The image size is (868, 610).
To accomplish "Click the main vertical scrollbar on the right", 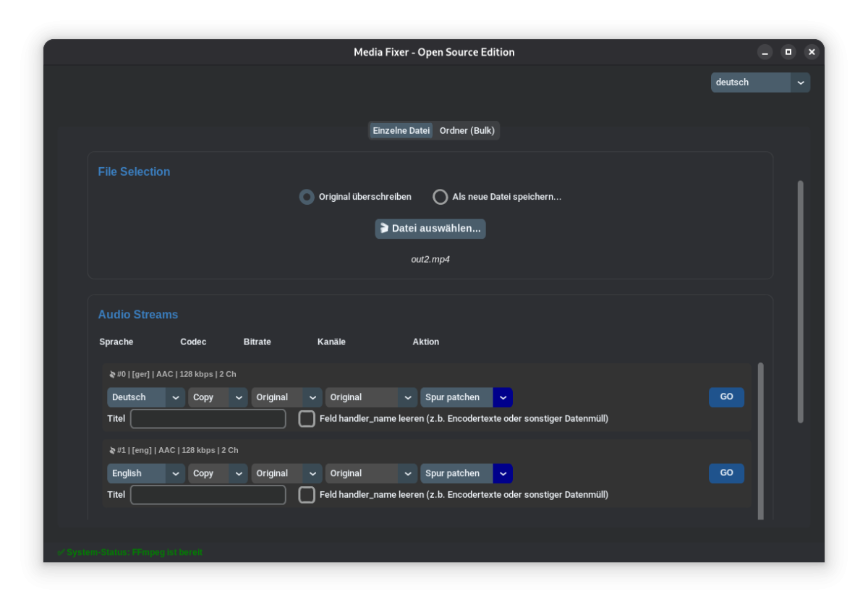I will [800, 301].
